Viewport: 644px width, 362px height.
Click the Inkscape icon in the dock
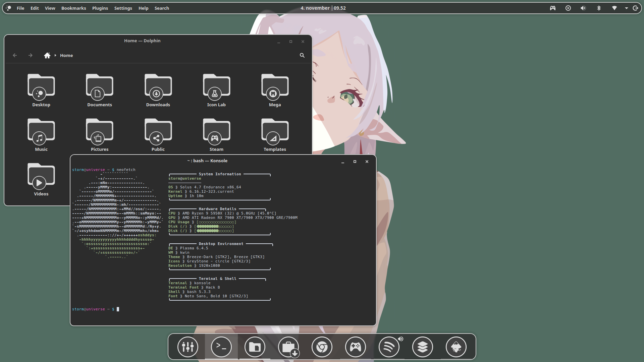[x=456, y=347]
